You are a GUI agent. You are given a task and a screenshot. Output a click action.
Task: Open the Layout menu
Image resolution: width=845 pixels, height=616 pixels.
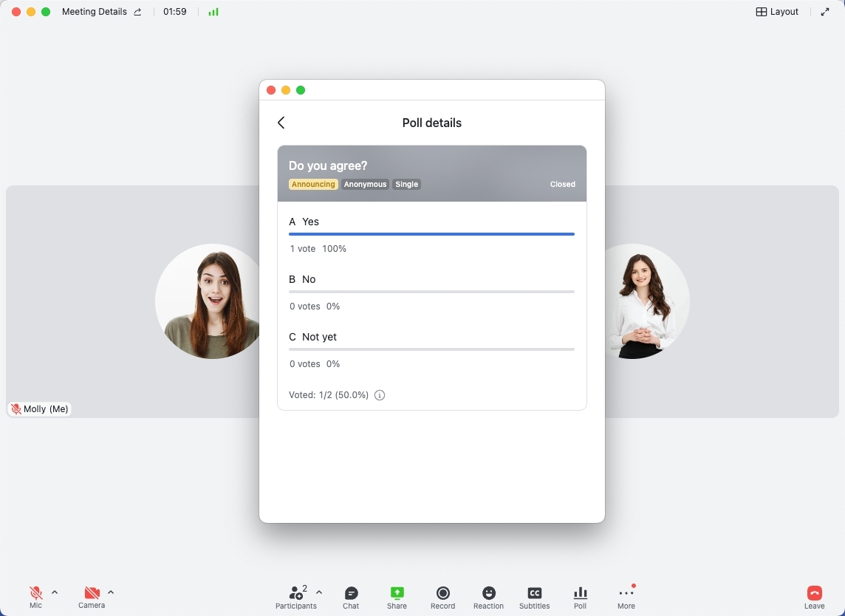[776, 11]
